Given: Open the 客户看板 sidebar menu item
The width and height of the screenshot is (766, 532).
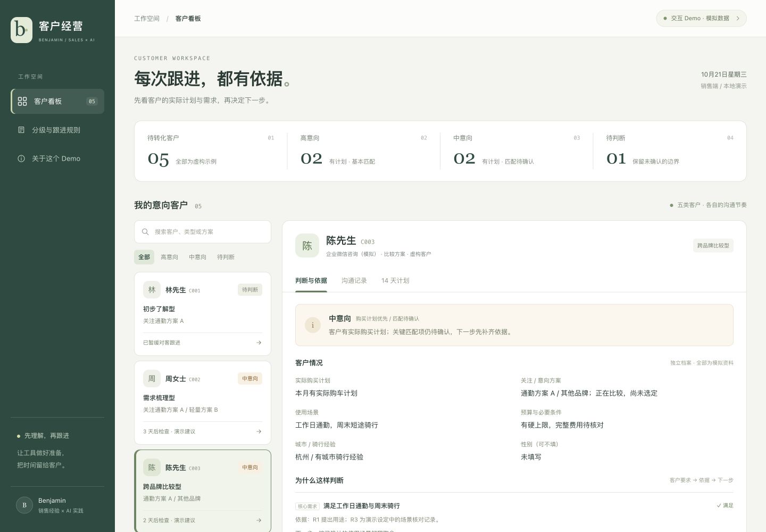Looking at the screenshot, I should click(x=57, y=101).
